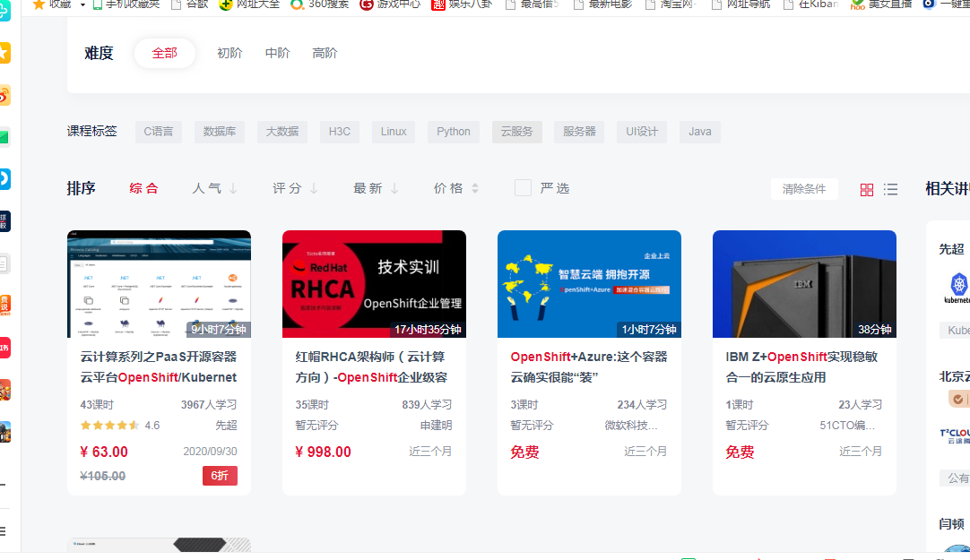The height and width of the screenshot is (560, 970).
Task: Open the 网址大全 bookmark
Action: coord(248,4)
